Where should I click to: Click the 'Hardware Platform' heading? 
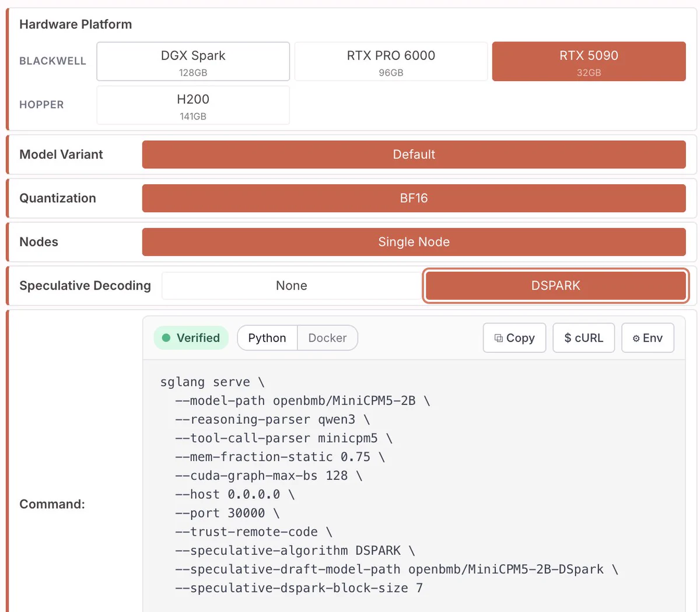click(x=76, y=24)
